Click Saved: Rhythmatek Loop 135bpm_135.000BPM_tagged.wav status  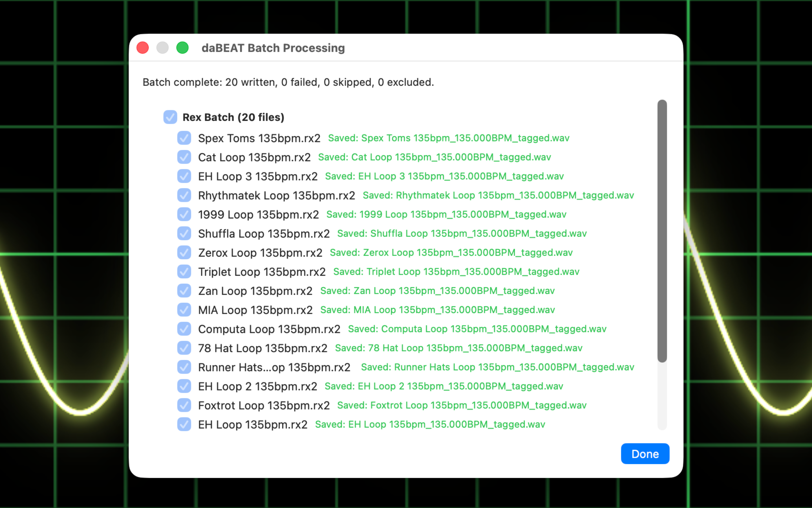click(498, 195)
